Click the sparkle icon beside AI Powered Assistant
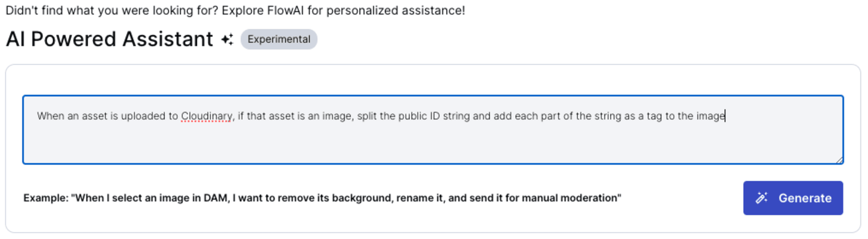 point(227,39)
